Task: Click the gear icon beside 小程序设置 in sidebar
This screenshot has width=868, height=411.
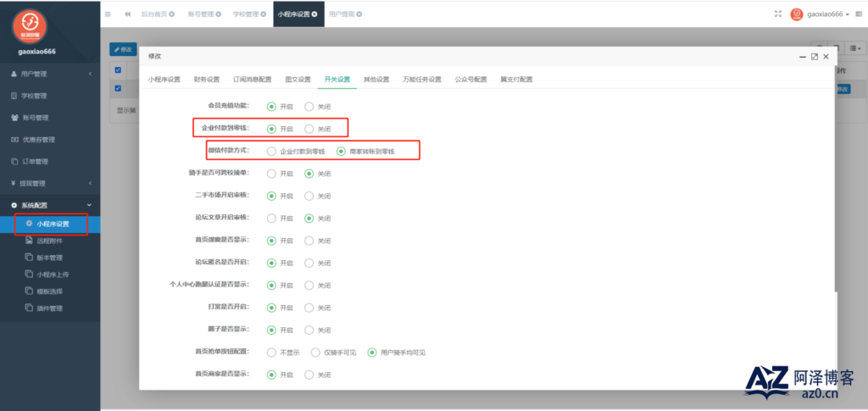Action: [x=29, y=225]
